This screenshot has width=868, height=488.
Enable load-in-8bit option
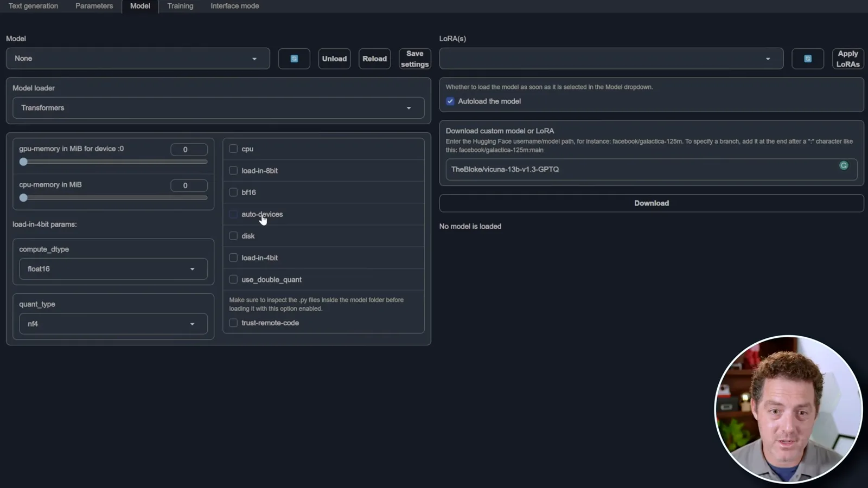(233, 170)
